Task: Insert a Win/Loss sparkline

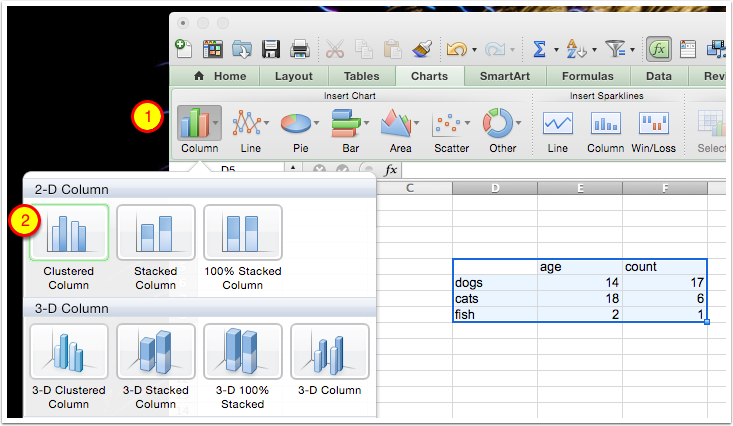Action: click(653, 124)
